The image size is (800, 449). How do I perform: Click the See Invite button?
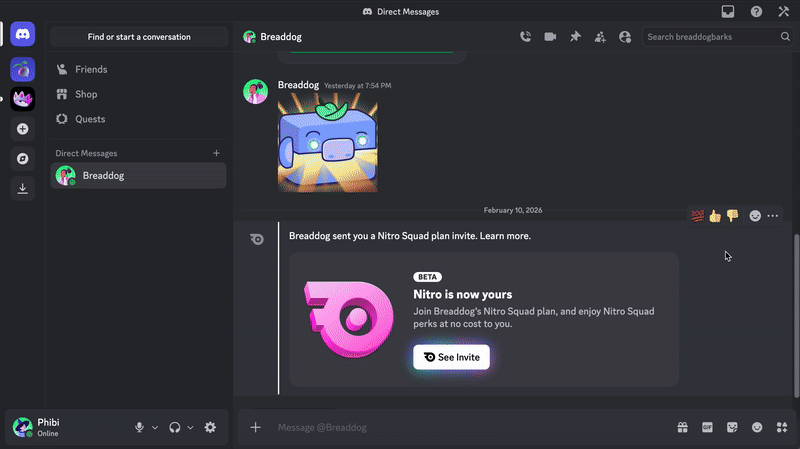coord(452,357)
